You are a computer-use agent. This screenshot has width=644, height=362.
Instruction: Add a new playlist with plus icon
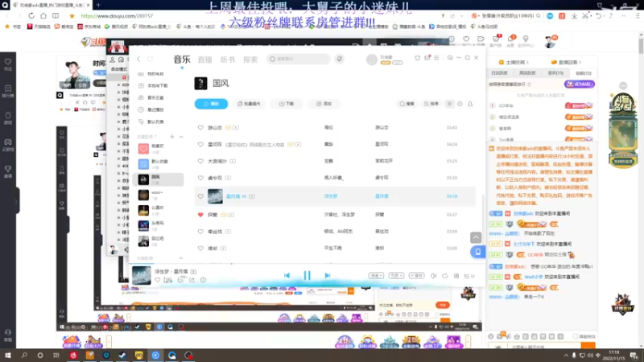point(172,136)
